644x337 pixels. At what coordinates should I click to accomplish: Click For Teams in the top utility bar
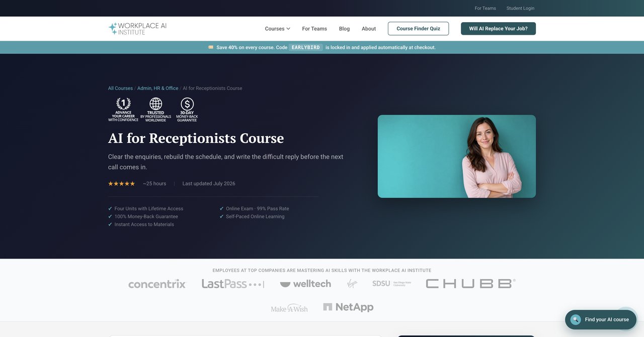point(486,8)
